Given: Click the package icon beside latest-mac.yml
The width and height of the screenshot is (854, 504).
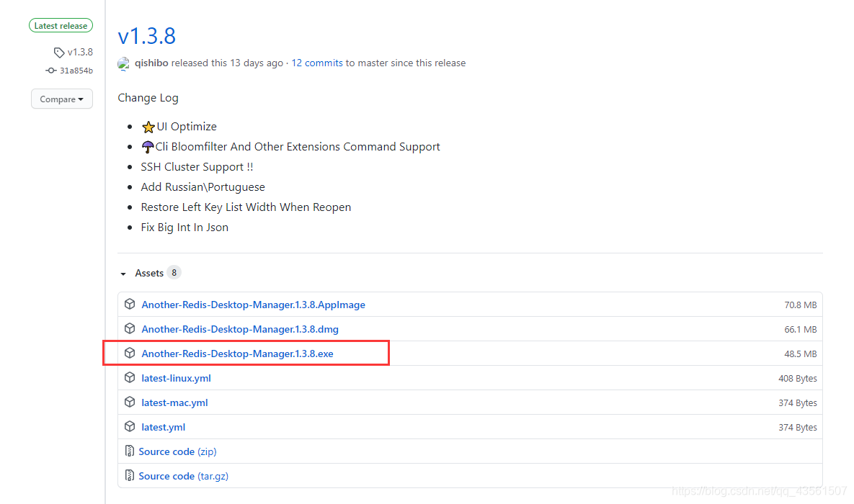Looking at the screenshot, I should [x=130, y=402].
